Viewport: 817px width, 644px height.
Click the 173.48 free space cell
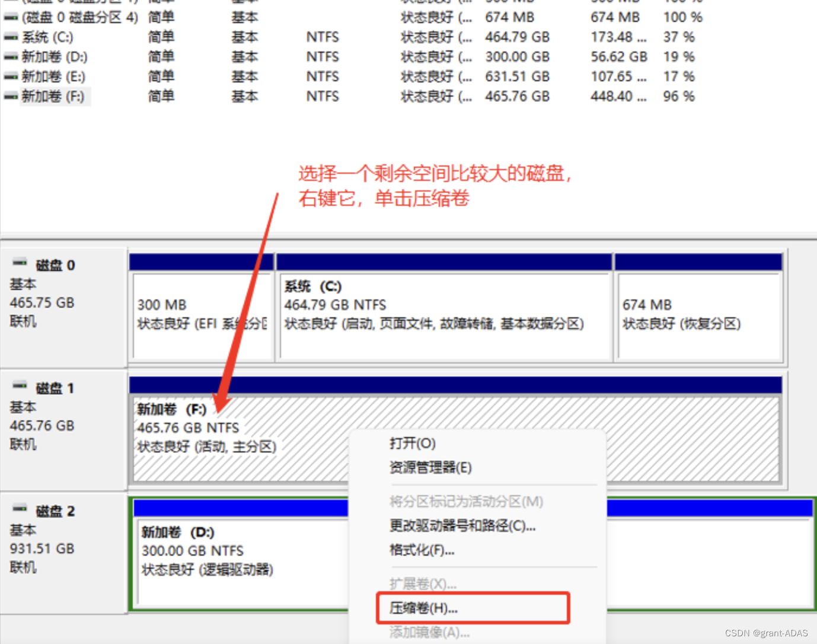pyautogui.click(x=618, y=37)
